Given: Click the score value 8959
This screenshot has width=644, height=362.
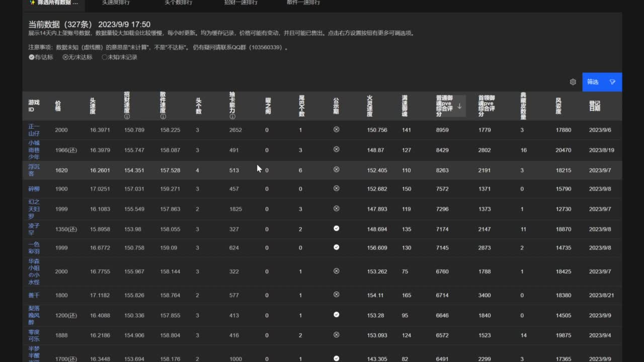Looking at the screenshot, I should [x=442, y=130].
